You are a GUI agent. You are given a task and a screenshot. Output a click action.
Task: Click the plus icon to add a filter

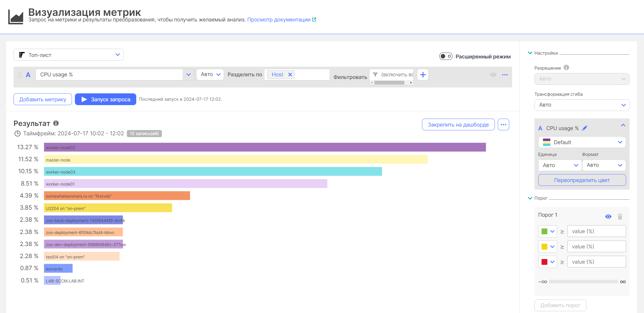[423, 75]
